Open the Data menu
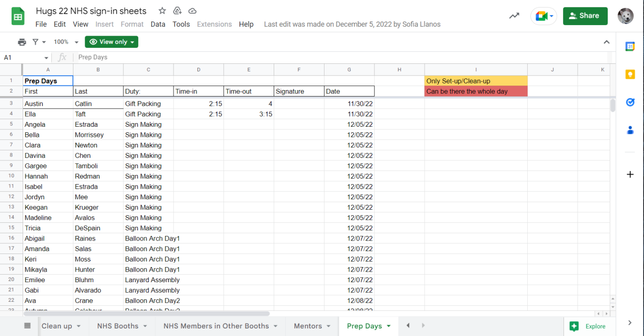 pos(157,24)
